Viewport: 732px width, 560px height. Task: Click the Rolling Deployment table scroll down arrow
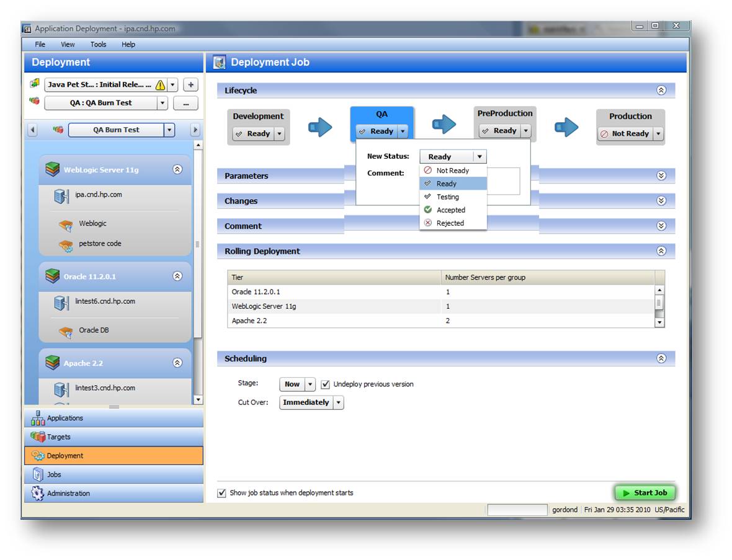pos(659,322)
